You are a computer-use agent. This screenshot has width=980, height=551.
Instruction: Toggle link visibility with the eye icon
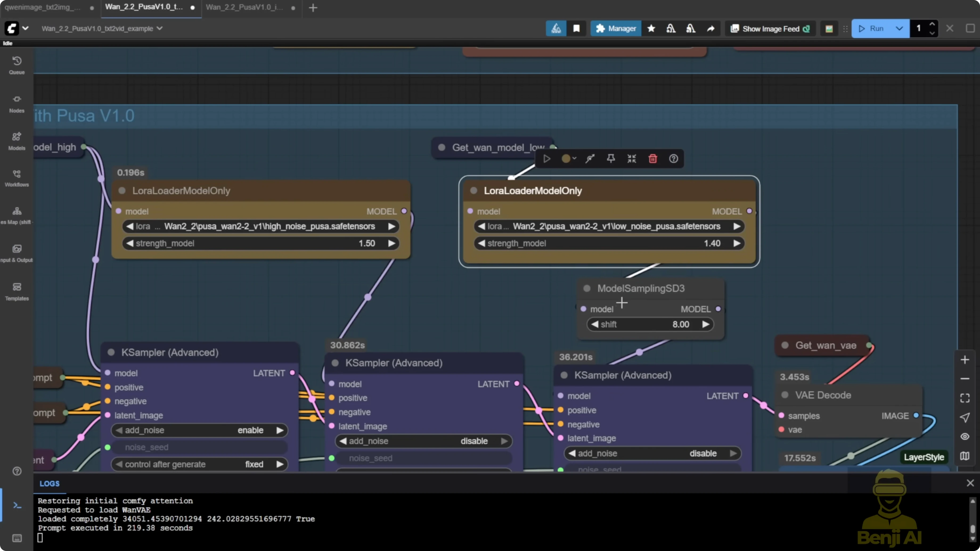pos(965,437)
